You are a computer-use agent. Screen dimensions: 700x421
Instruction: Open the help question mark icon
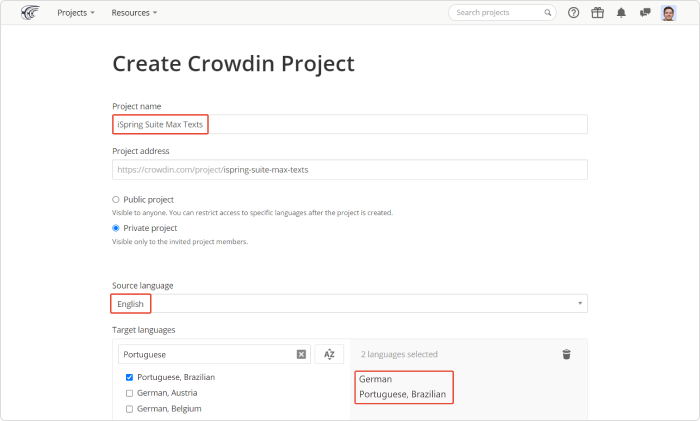(573, 13)
